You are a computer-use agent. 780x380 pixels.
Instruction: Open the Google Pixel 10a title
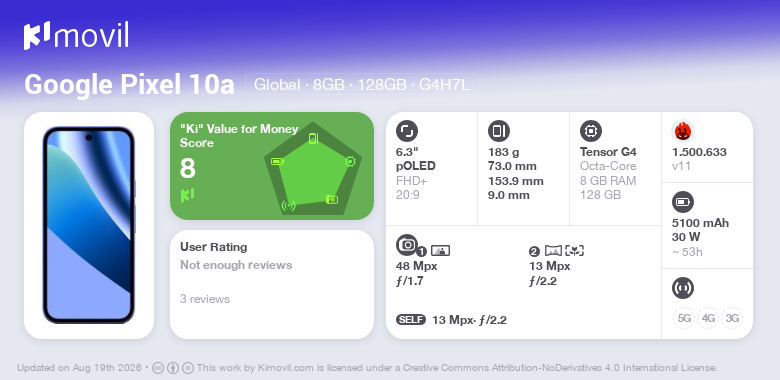[x=129, y=85]
